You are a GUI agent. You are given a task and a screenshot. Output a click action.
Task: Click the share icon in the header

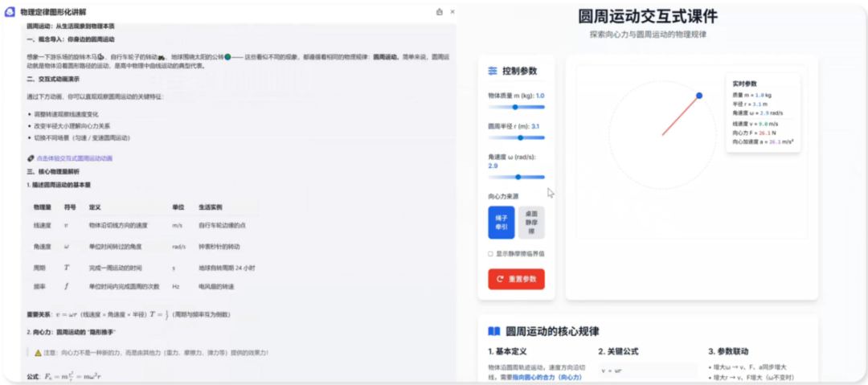coord(440,11)
